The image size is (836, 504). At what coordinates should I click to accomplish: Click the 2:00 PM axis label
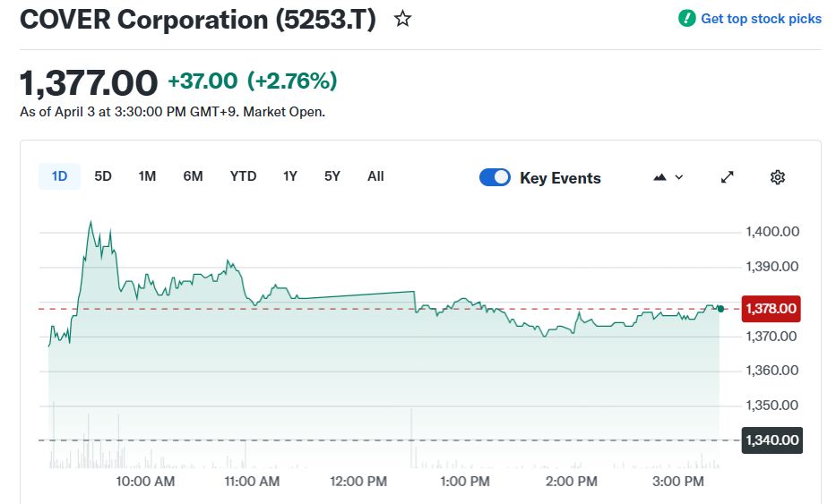tap(572, 482)
